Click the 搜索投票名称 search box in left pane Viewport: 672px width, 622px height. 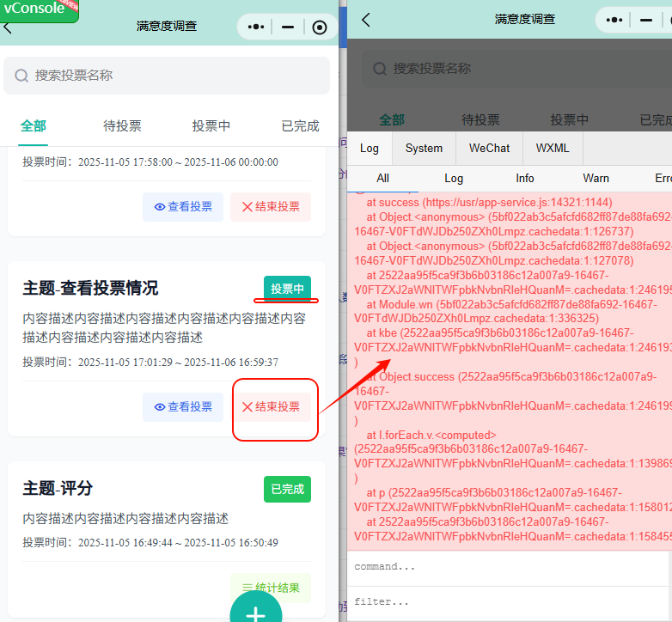coord(167,76)
